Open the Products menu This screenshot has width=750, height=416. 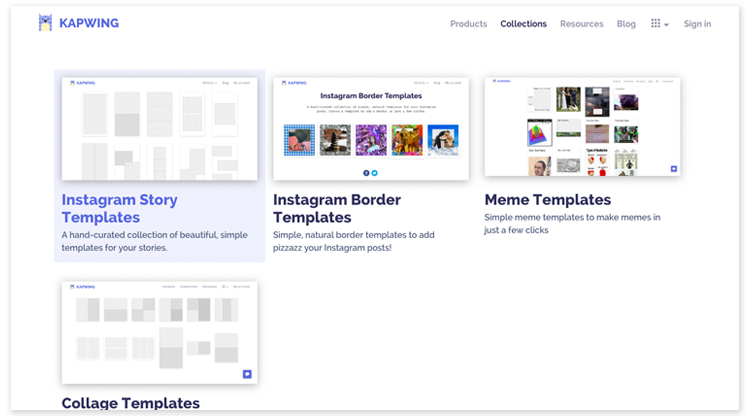[468, 24]
